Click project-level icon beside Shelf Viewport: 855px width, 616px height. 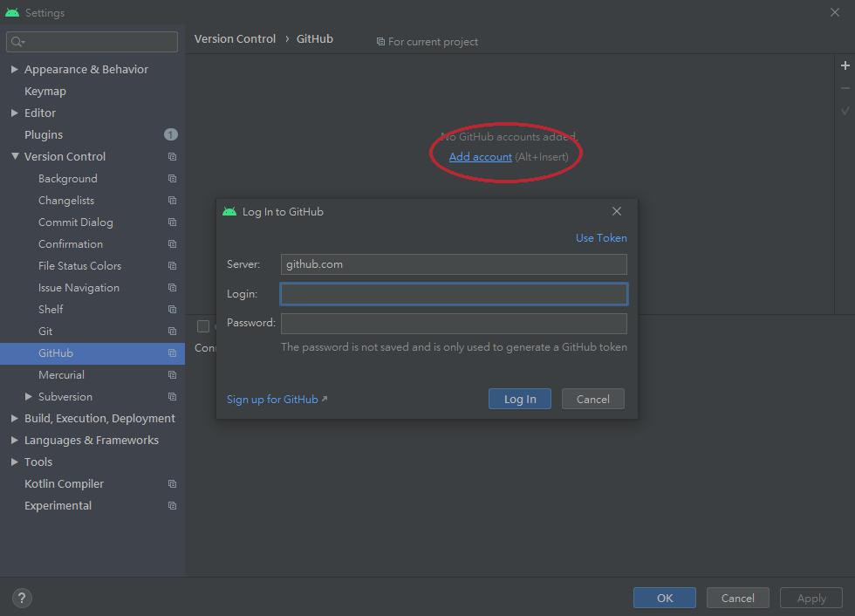coord(172,309)
